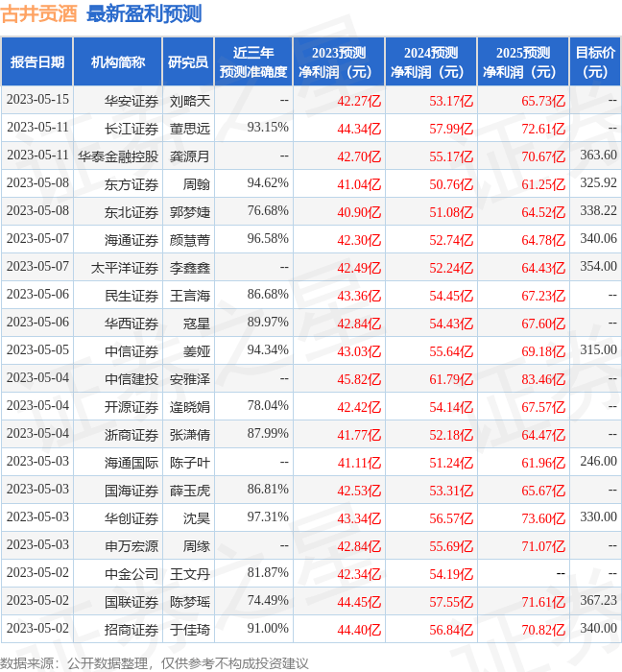The image size is (622, 672).
Task: Click researcher name 于佳琦
Action: tap(190, 630)
